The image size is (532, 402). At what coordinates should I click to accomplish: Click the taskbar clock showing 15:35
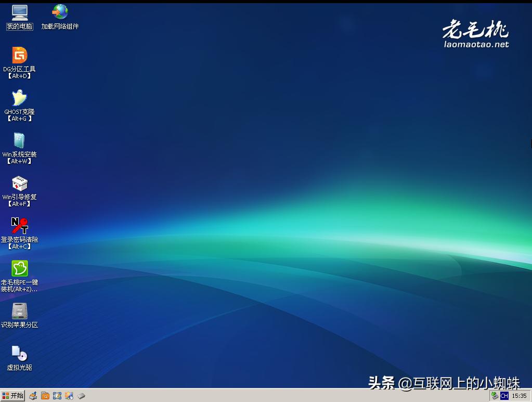[x=518, y=396]
